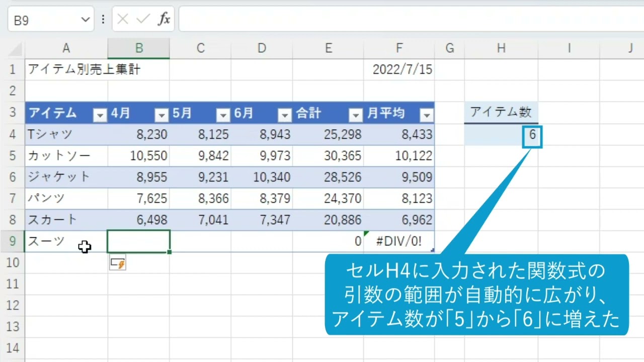The height and width of the screenshot is (362, 644).
Task: Click cell with value 7,041
Action: [x=200, y=220]
